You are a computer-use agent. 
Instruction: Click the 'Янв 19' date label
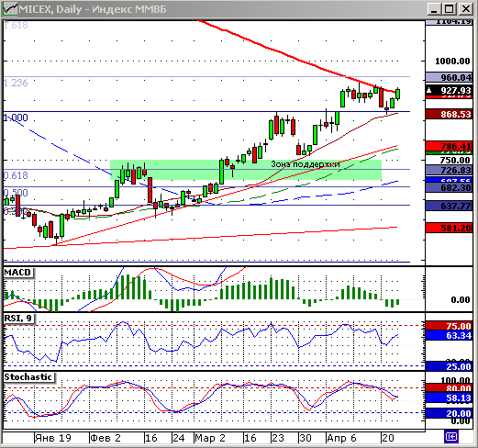click(53, 438)
